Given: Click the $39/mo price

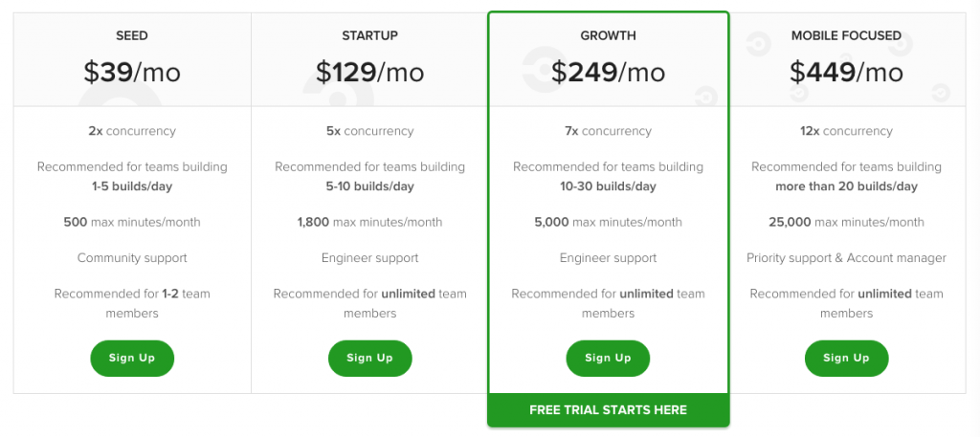Looking at the screenshot, I should (132, 72).
